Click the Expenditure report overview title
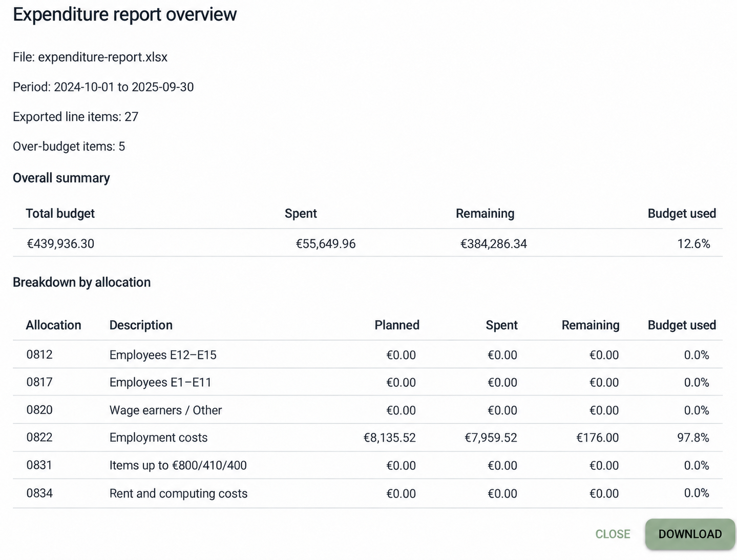Screen dimensions: 737x560 coord(125,15)
